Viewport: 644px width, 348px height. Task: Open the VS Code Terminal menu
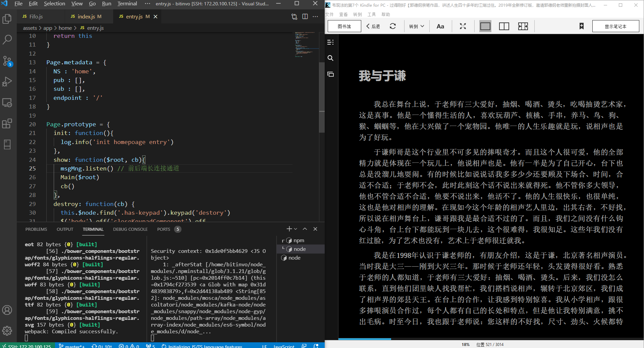point(127,3)
